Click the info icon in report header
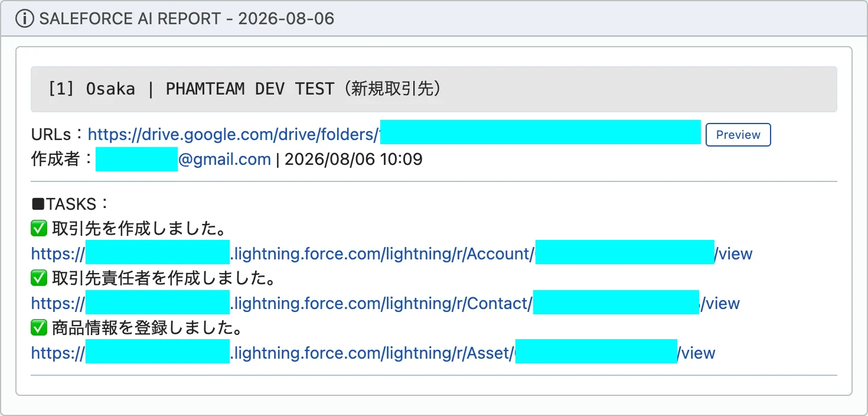This screenshot has height=416, width=868. [x=25, y=19]
